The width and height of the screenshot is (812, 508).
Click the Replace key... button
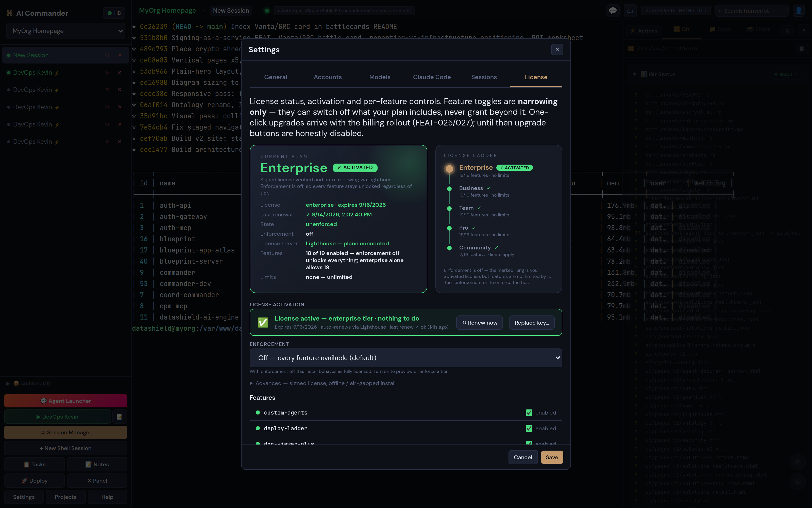click(x=532, y=323)
